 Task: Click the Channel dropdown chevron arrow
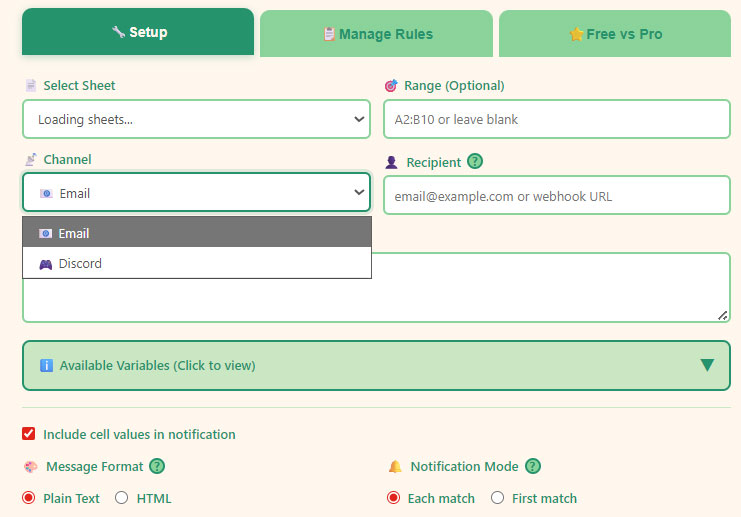359,192
